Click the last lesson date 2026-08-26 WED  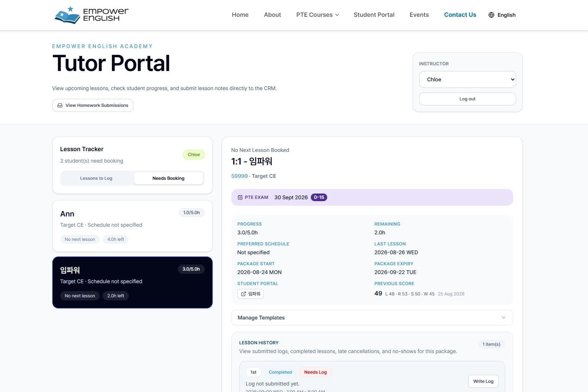396,252
